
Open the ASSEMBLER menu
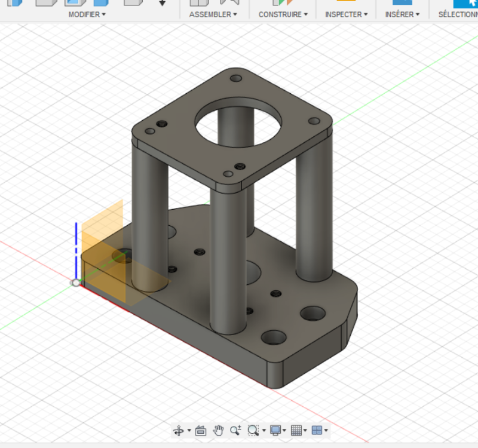(213, 14)
